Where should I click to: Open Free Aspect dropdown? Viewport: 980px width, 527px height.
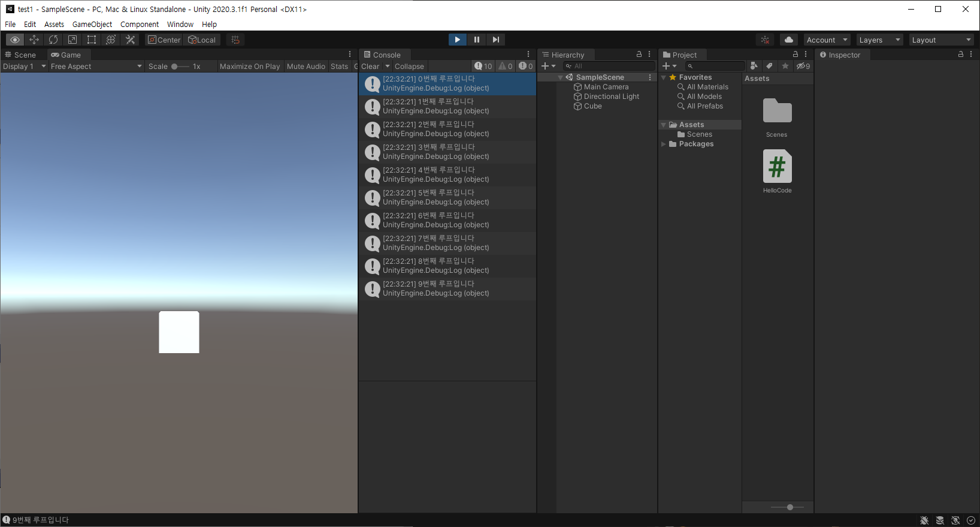[96, 67]
